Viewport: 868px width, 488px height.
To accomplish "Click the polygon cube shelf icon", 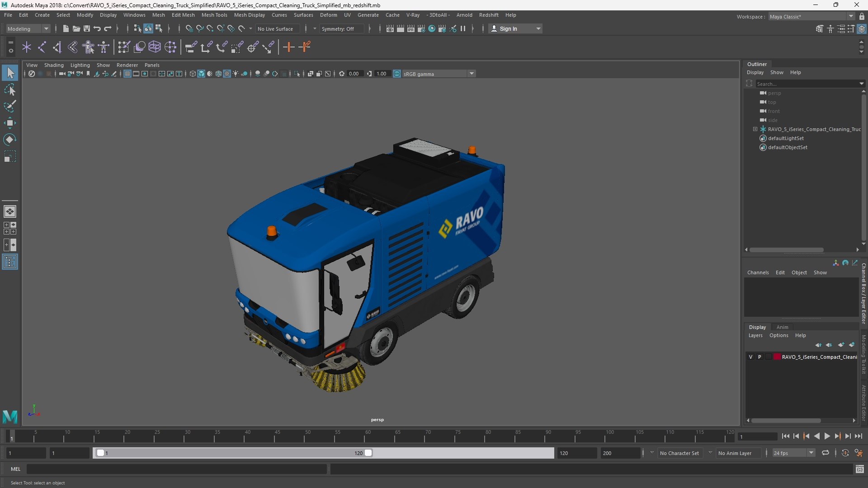I will pos(155,47).
